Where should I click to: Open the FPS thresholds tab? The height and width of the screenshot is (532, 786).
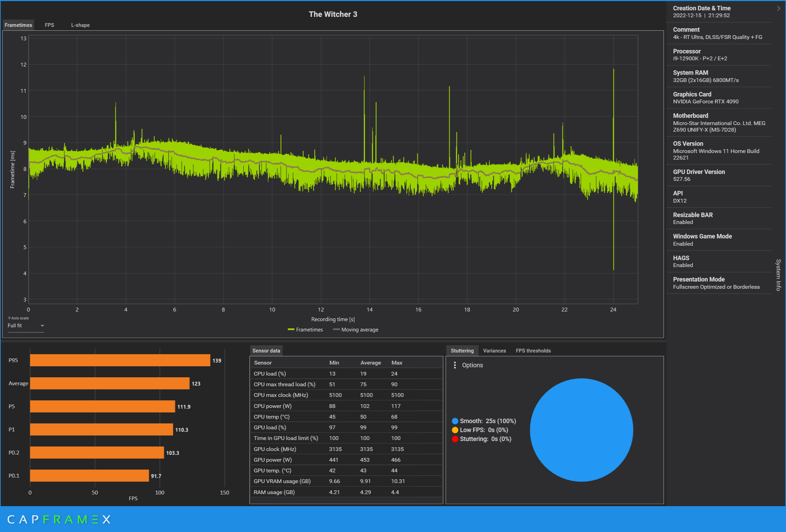(x=533, y=351)
